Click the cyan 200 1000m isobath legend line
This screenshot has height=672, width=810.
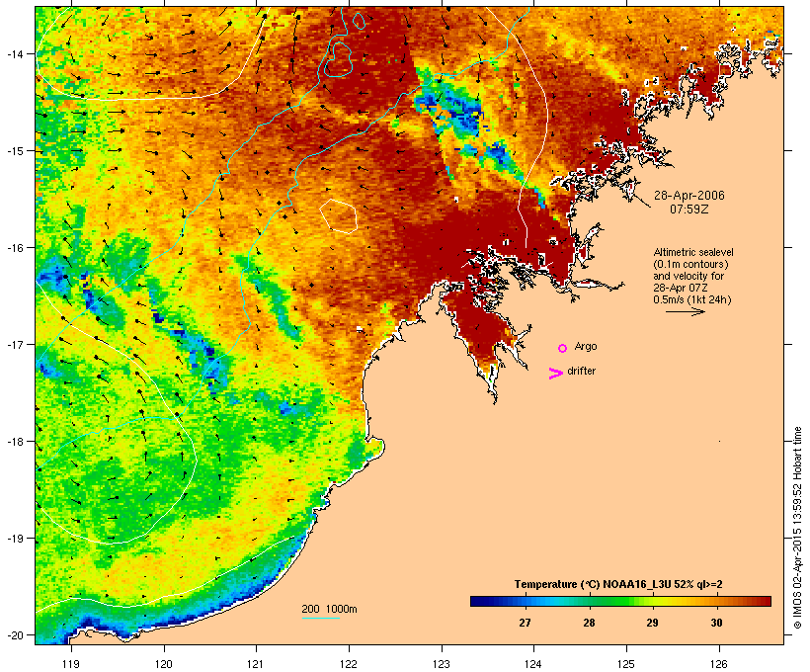(x=321, y=618)
